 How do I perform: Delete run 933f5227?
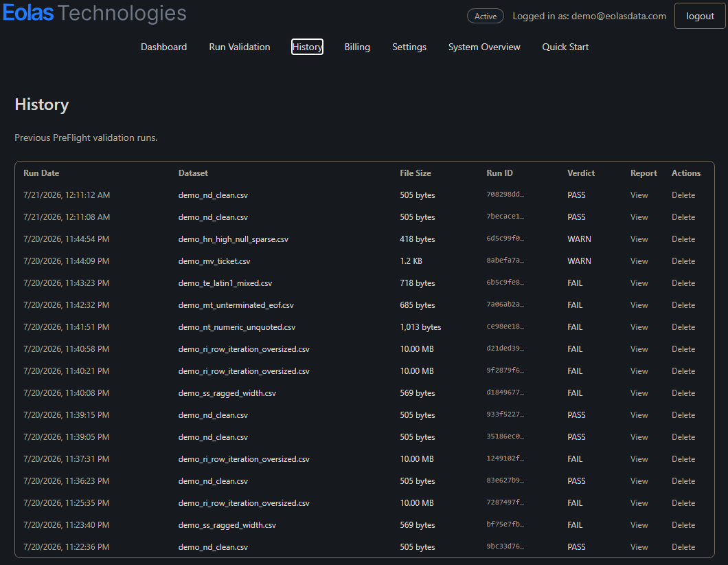683,415
